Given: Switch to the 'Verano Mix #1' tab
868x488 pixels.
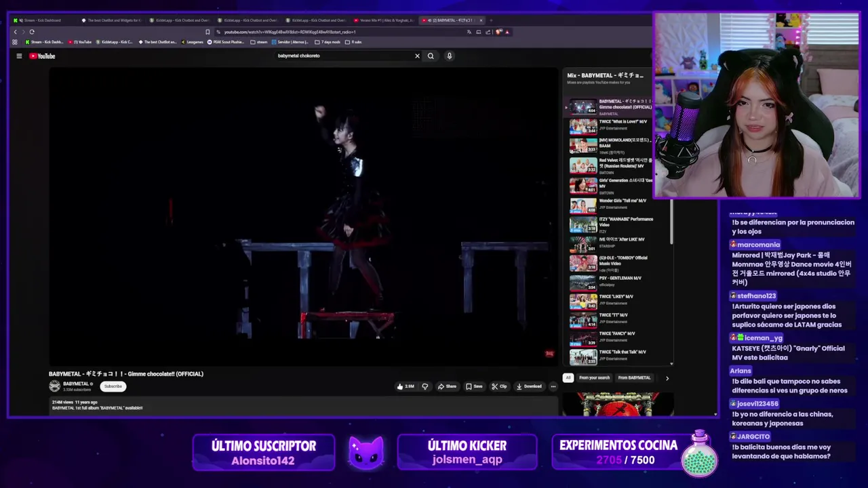Looking at the screenshot, I should pyautogui.click(x=384, y=20).
